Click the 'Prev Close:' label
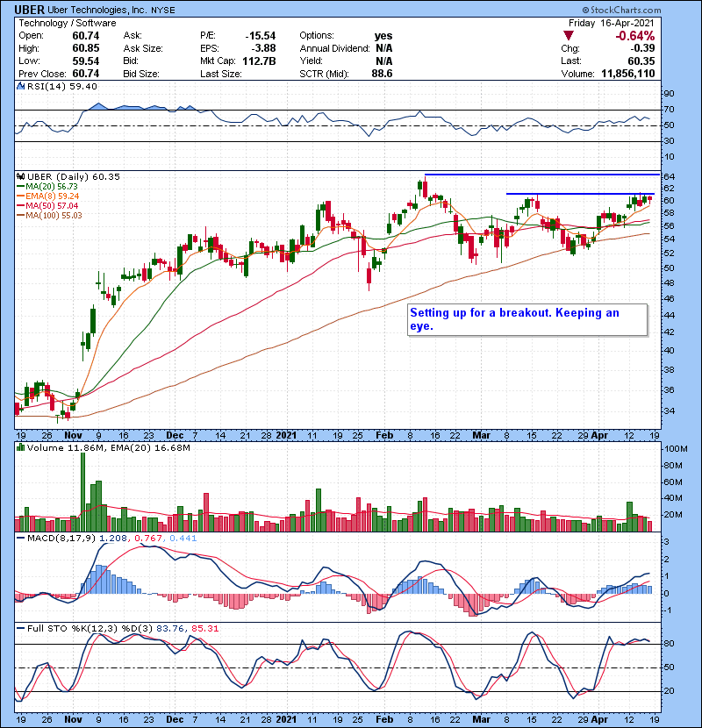The width and height of the screenshot is (702, 728). [42, 74]
